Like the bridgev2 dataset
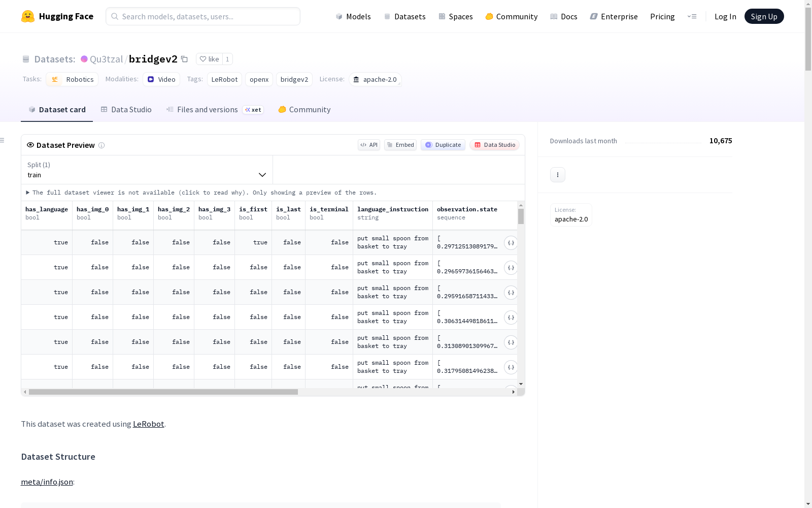This screenshot has width=812, height=508. point(209,59)
